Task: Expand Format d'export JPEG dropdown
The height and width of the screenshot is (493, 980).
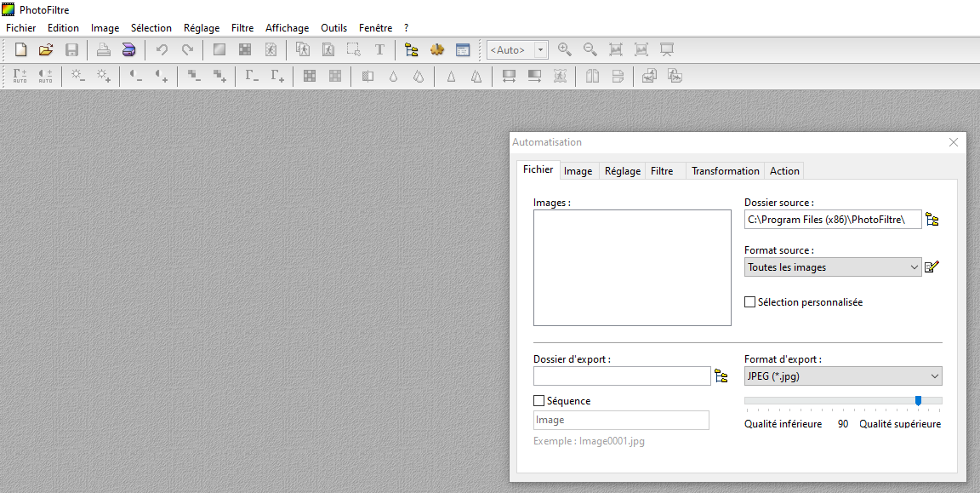Action: tap(843, 376)
